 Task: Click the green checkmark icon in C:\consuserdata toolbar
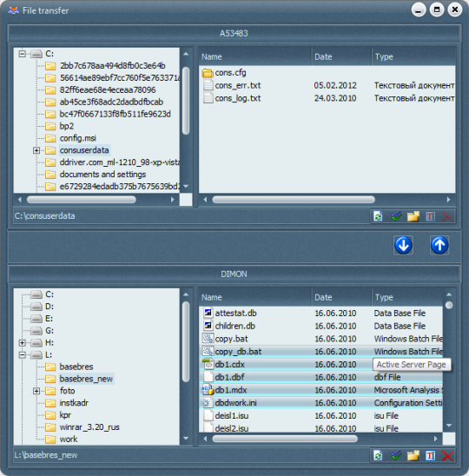(x=396, y=216)
